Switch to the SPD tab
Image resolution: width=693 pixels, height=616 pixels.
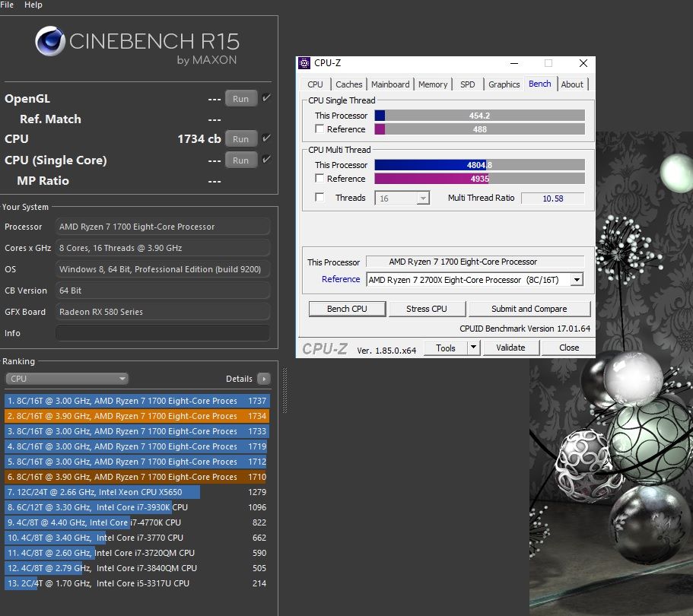[x=468, y=84]
